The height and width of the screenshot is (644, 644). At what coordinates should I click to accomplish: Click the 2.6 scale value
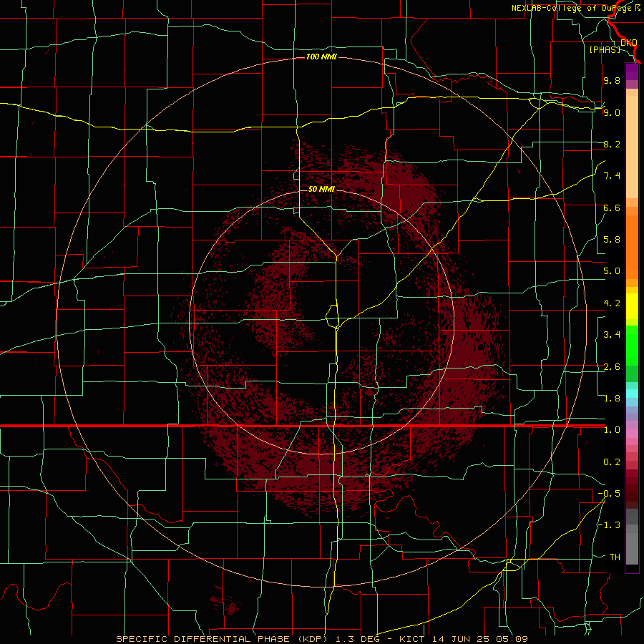click(612, 367)
